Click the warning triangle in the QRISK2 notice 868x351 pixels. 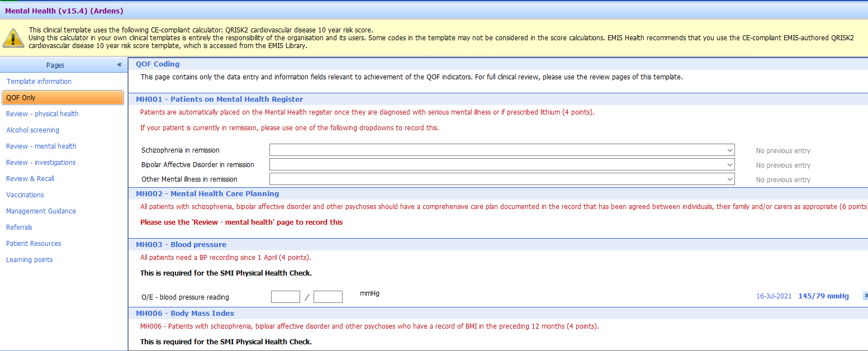click(x=13, y=37)
